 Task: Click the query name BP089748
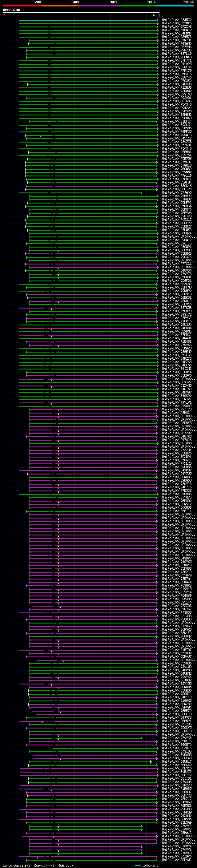point(11,10)
